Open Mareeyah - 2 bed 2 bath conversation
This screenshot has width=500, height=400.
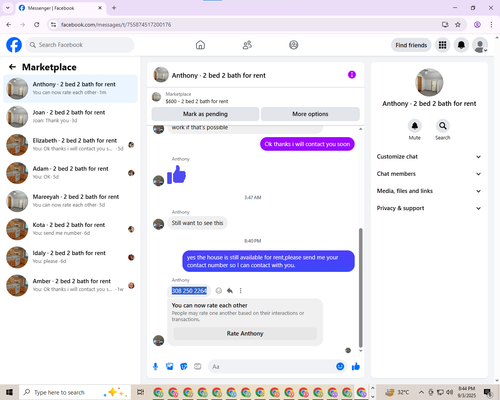coord(70,201)
